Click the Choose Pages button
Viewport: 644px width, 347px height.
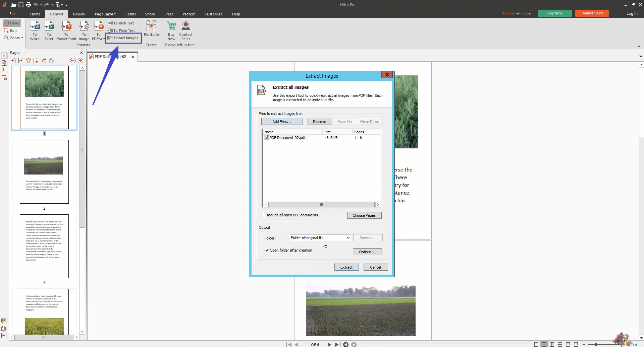tap(364, 215)
